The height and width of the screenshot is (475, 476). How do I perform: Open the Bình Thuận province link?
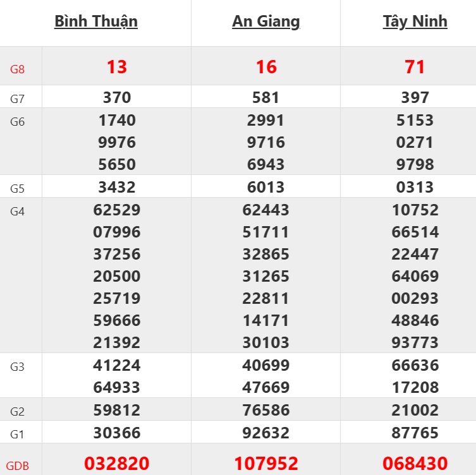click(96, 21)
